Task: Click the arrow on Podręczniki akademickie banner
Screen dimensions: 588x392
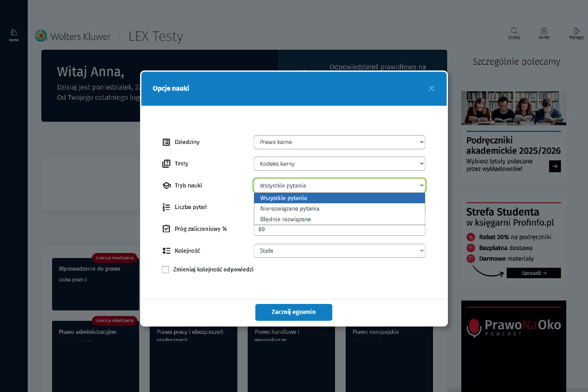Action: point(555,166)
